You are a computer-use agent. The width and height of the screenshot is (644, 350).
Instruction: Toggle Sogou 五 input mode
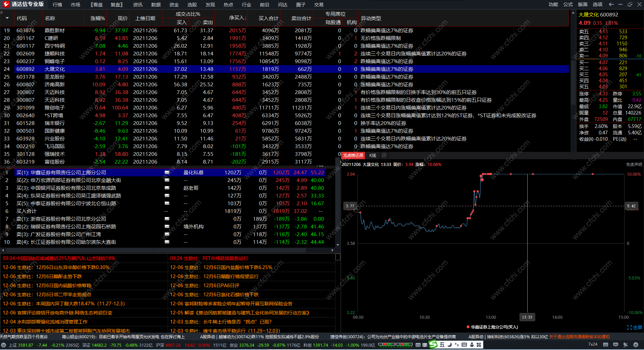[442, 345]
